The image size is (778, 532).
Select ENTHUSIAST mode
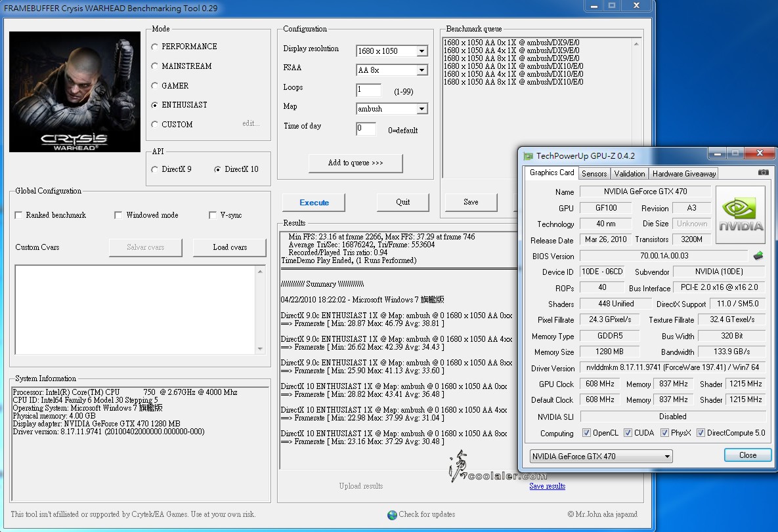(x=155, y=105)
